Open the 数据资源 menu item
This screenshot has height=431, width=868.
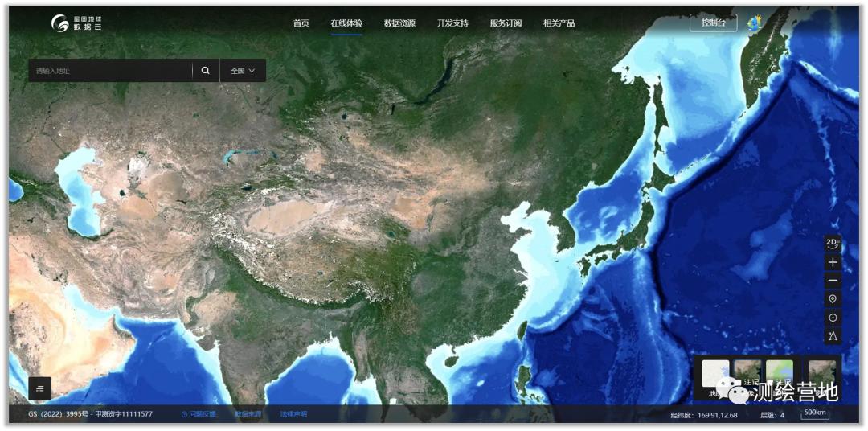coord(399,23)
